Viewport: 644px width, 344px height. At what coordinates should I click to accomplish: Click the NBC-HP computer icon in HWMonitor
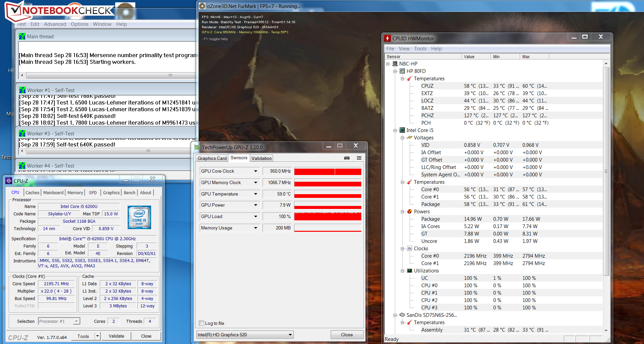(395, 63)
